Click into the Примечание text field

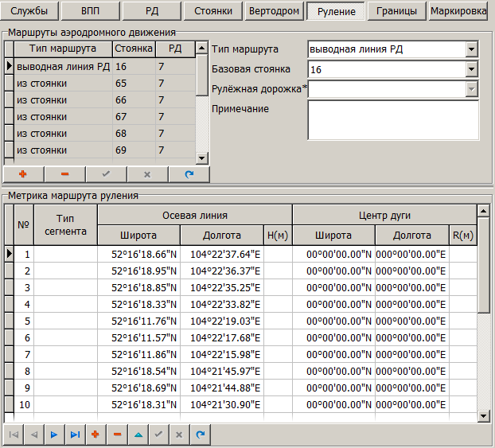click(x=392, y=119)
